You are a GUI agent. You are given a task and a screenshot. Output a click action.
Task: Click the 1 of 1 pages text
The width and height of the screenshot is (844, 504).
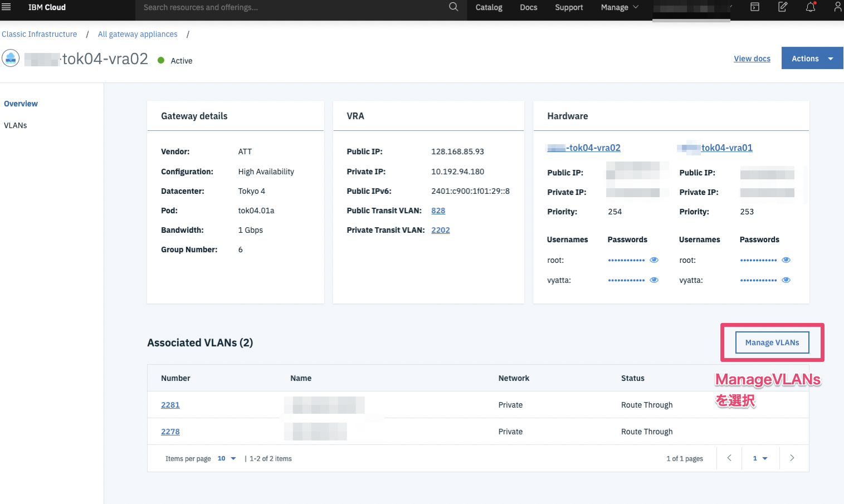(684, 459)
